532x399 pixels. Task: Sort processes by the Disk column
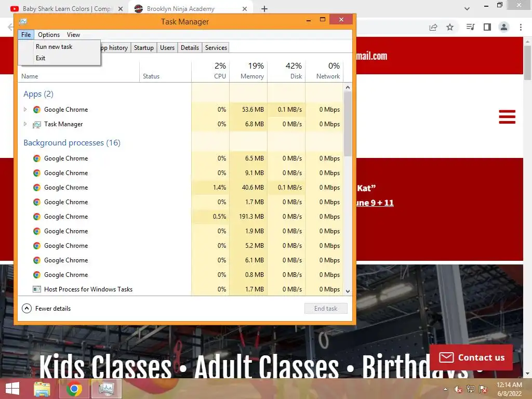pos(286,71)
